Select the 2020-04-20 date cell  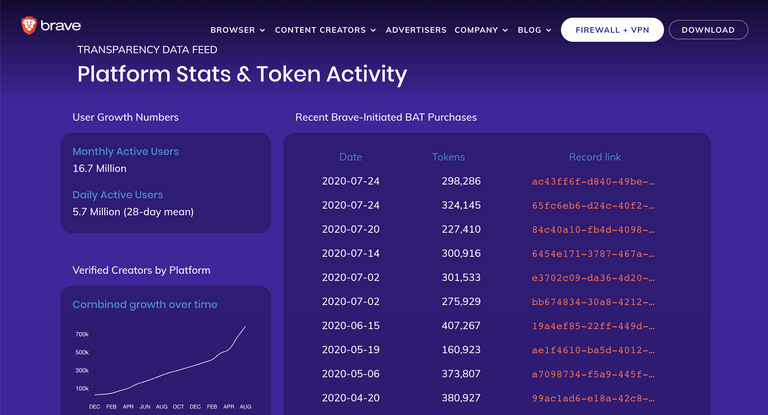tap(351, 398)
